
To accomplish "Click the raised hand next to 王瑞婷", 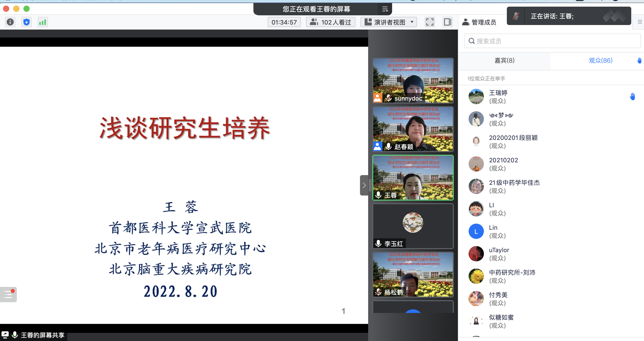I will tap(632, 97).
